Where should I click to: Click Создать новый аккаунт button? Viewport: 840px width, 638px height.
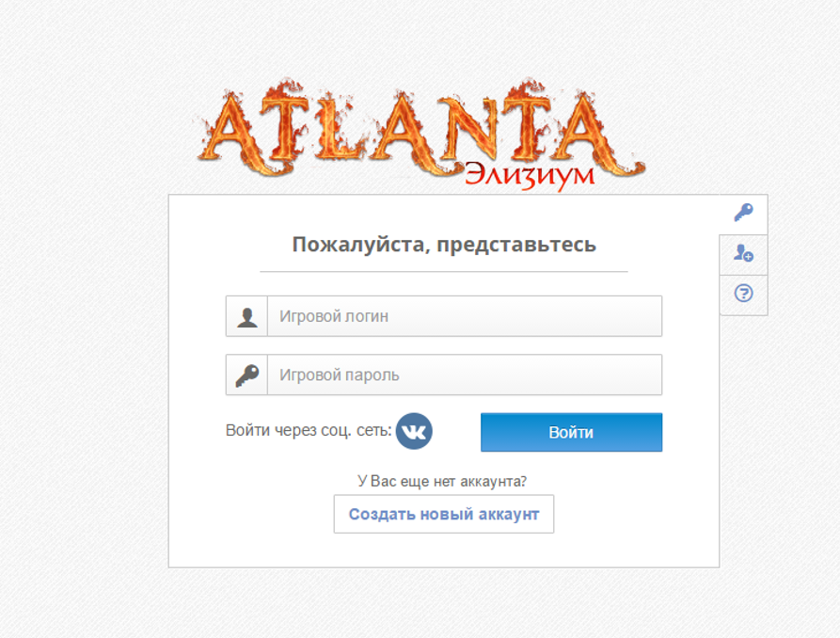444,514
